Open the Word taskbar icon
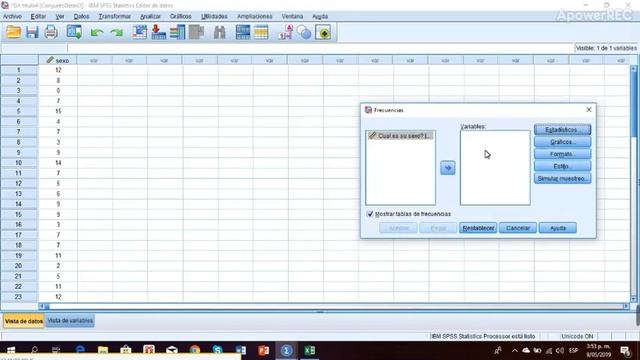 click(241, 350)
